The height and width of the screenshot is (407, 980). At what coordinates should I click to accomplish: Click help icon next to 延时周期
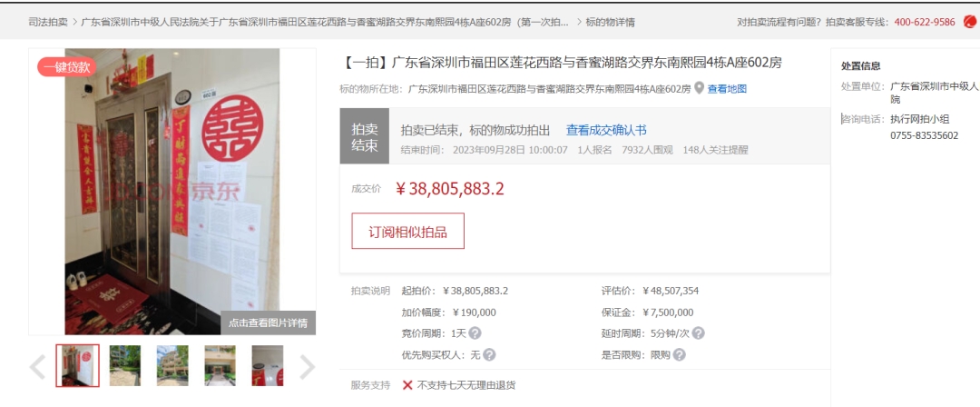698,333
